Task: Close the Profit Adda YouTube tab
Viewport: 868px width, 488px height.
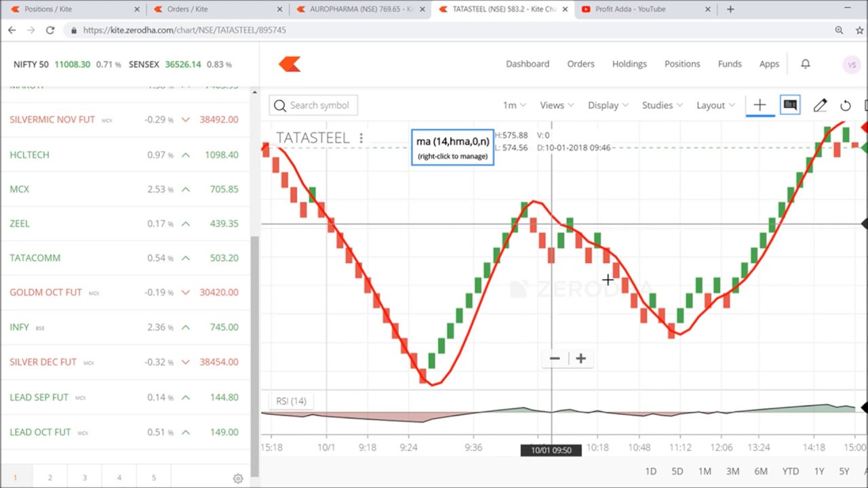Action: (x=708, y=9)
